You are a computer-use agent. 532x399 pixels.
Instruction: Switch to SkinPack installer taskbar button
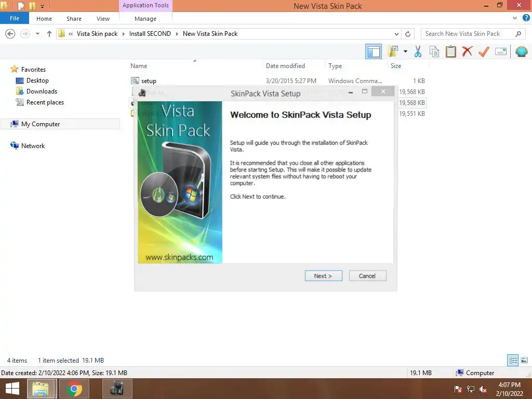coord(117,389)
